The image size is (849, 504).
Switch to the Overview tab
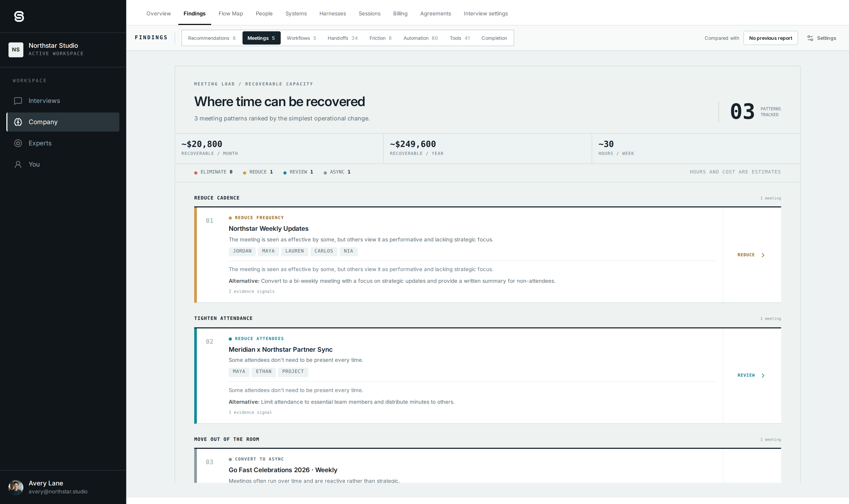[159, 14]
